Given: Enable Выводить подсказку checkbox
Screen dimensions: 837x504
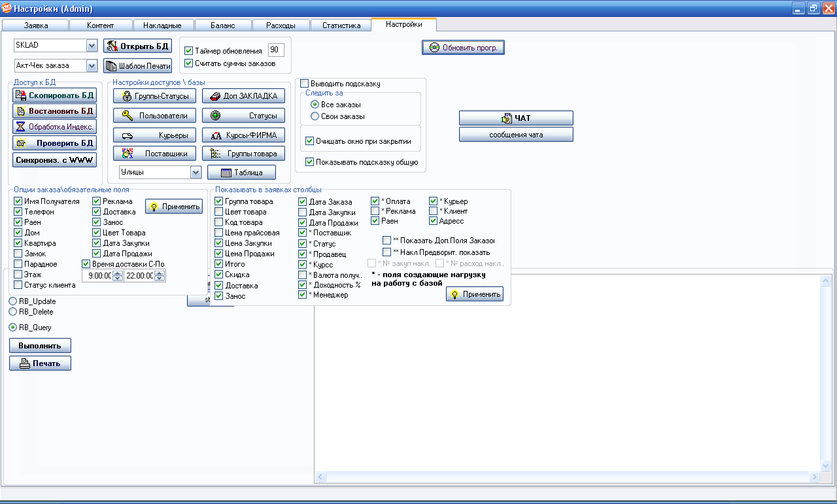Looking at the screenshot, I should (305, 84).
